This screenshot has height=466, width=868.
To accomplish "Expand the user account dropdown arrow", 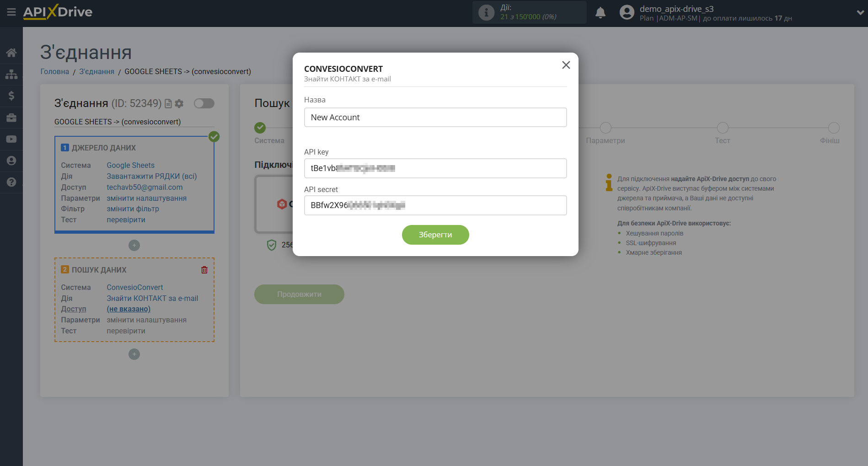I will 860,13.
